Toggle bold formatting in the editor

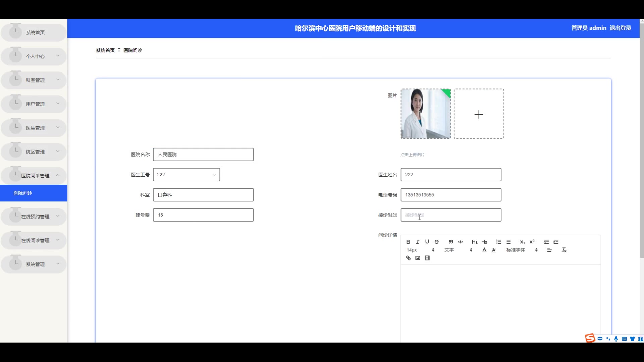[x=408, y=242]
